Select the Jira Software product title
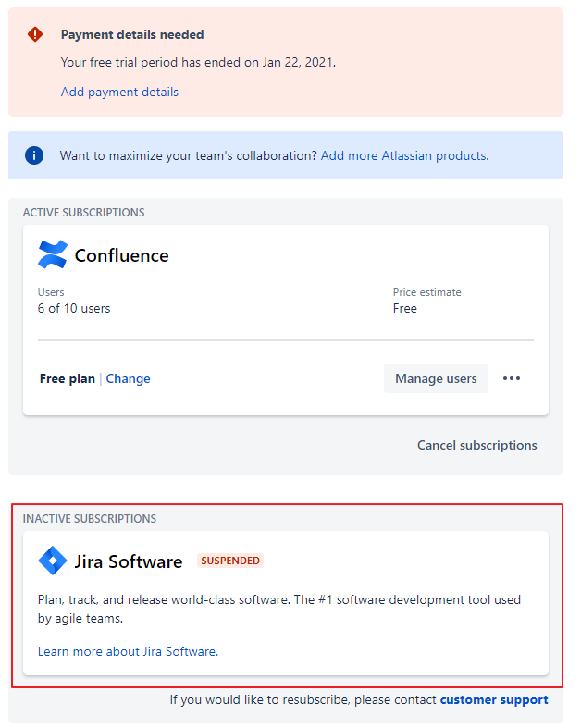 128,561
